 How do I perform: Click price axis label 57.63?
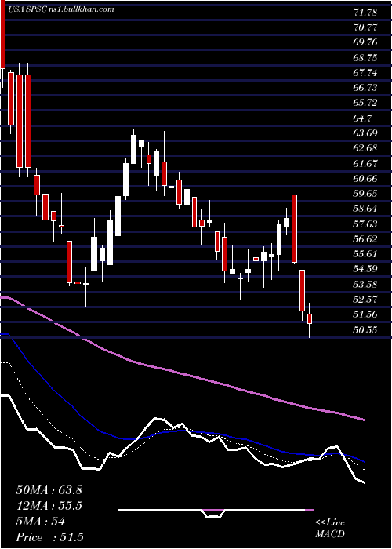click(x=365, y=224)
